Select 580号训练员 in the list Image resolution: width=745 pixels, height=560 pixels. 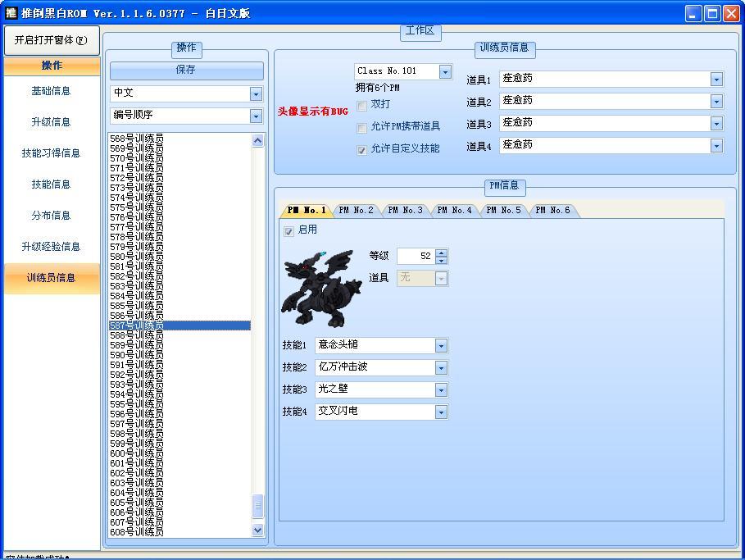[x=180, y=257]
